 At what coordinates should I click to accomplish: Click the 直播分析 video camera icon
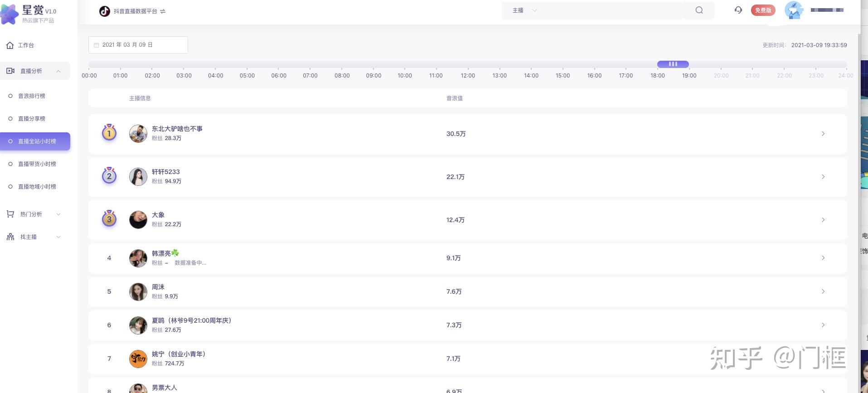[10, 71]
